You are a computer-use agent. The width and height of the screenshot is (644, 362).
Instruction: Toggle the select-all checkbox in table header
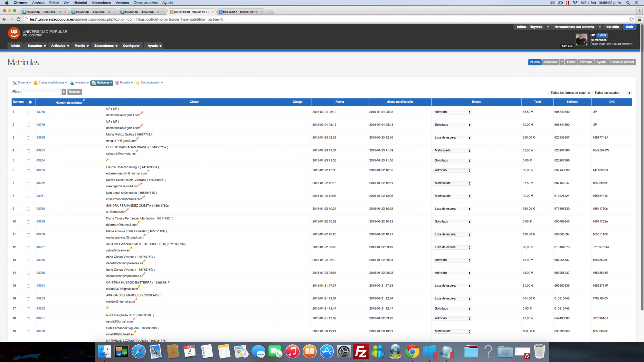coord(30,102)
